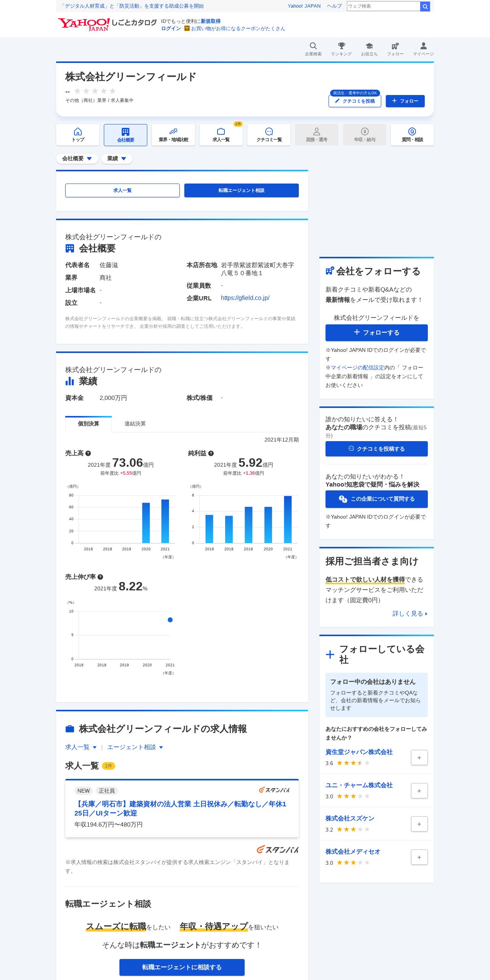Viewport: 490px width, 980px height.
Task: Click the company star rating
Action: click(95, 91)
